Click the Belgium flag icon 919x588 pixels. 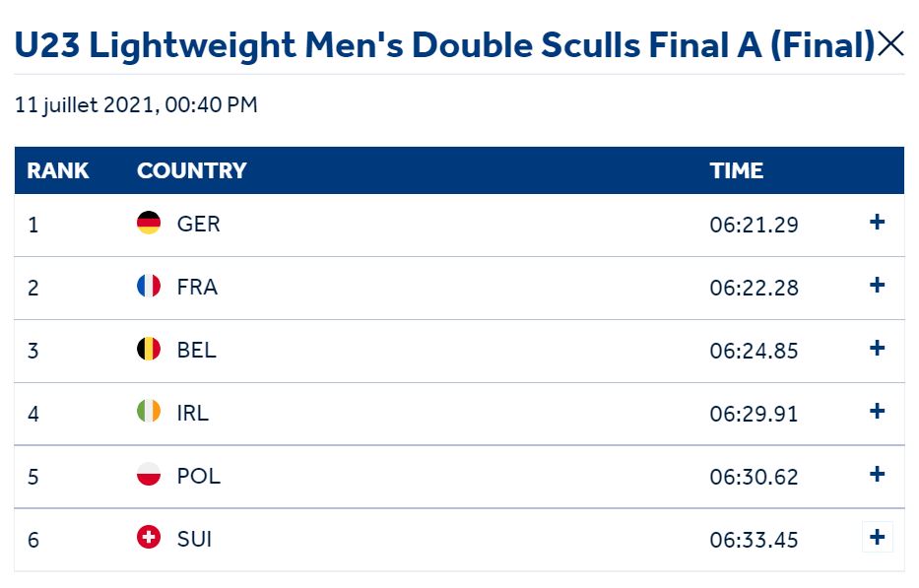click(149, 350)
